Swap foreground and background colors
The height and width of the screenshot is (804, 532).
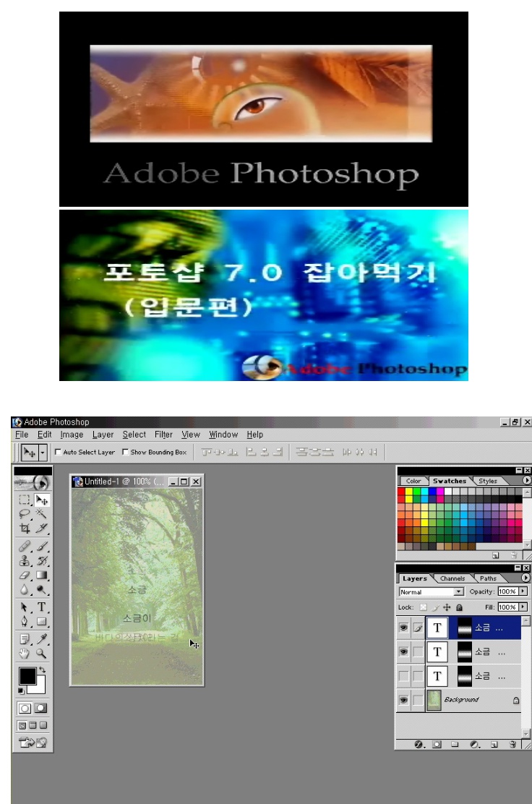(43, 670)
